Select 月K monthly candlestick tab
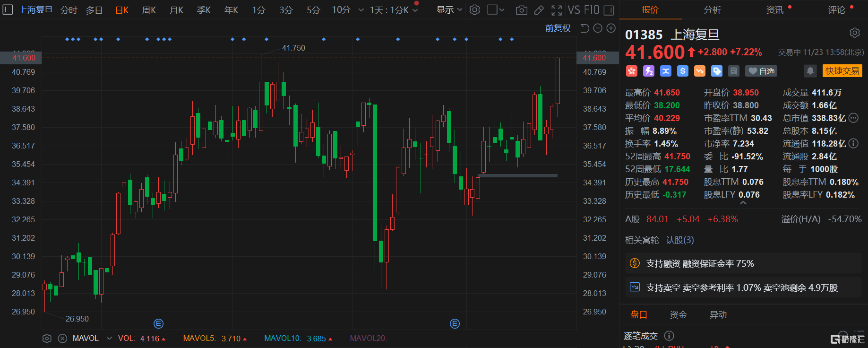Screen dimensions: 868x348 pos(176,10)
